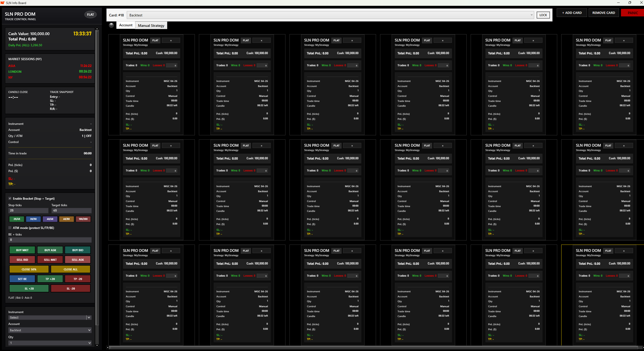The image size is (644, 351).
Task: Expand the Instrument Select dropdown
Action: tap(89, 318)
